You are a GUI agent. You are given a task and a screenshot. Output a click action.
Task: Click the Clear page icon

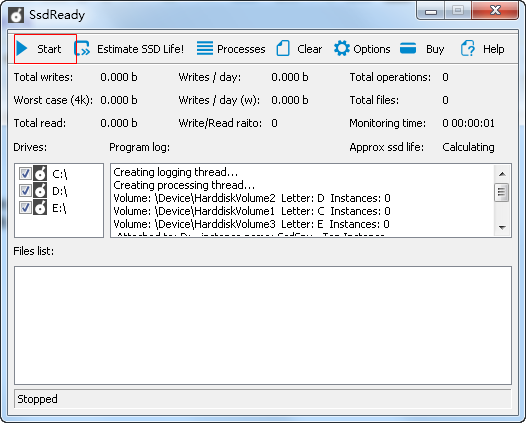pos(283,48)
